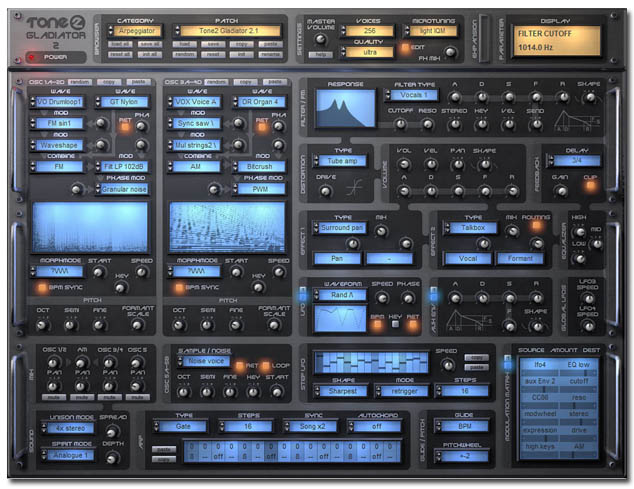The width and height of the screenshot is (634, 489).
Task: Click the blue Modulation Matrix page selector
Action: 507,364
